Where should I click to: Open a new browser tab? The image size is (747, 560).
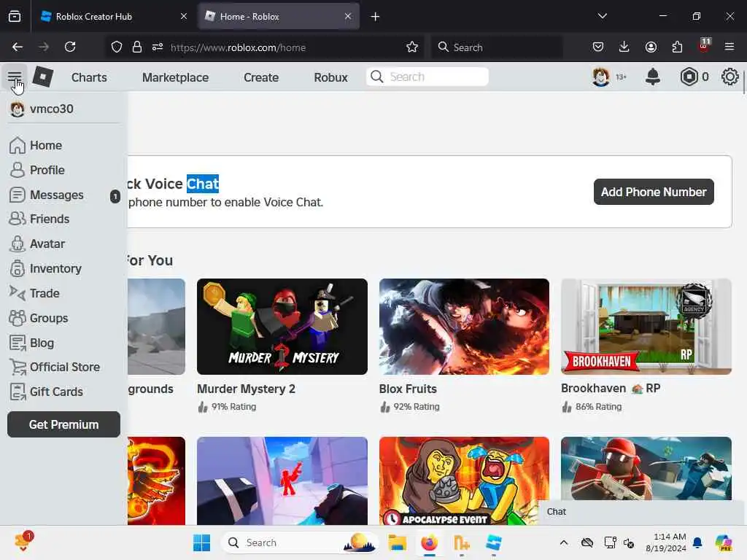click(x=376, y=16)
